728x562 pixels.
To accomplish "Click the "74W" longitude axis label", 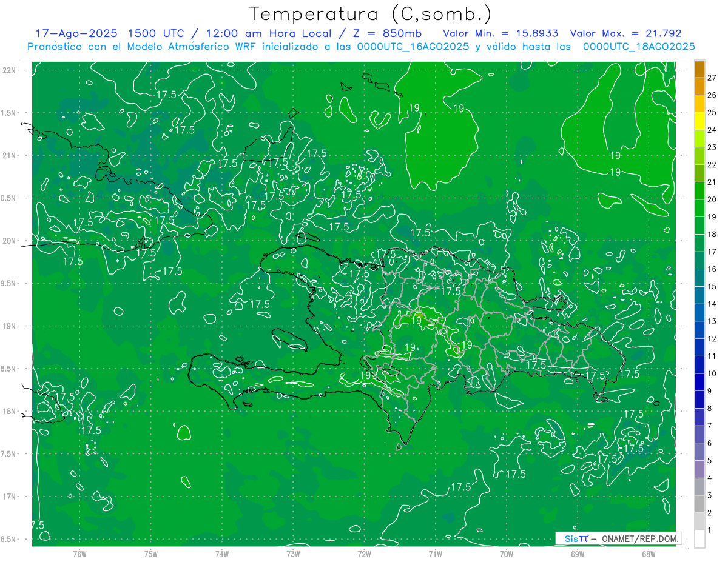I will [222, 554].
